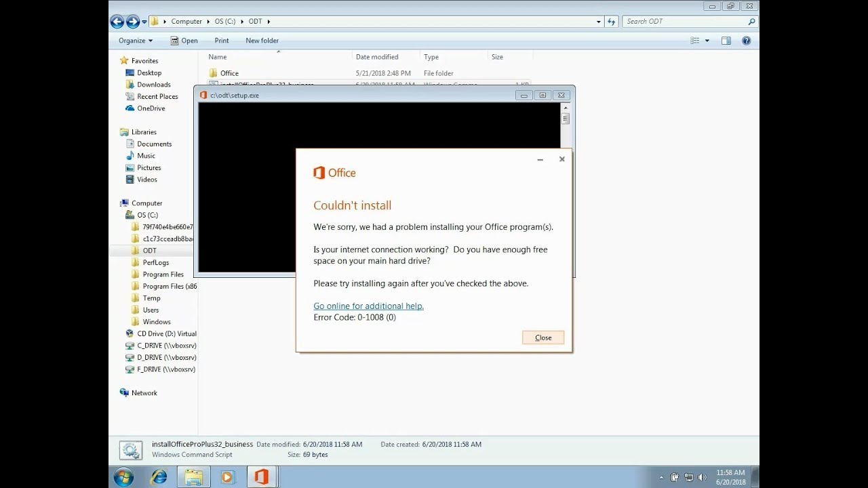868x488 pixels.
Task: Click the Explorer help icon
Action: [747, 41]
